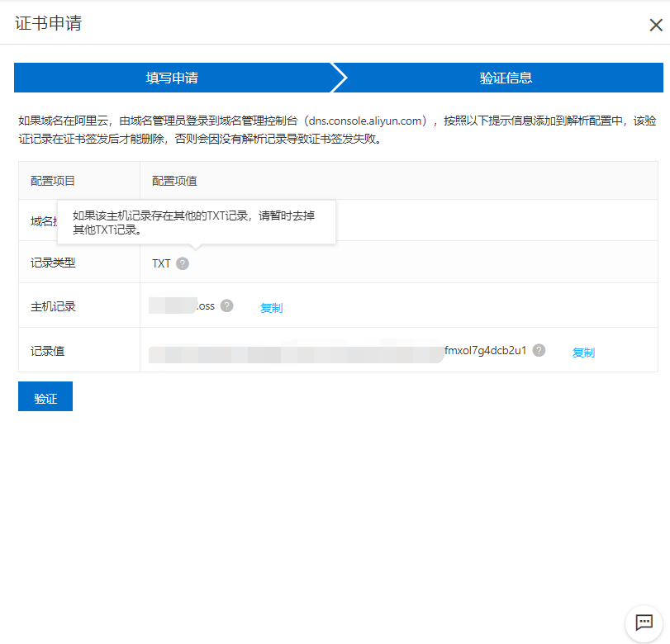Click the 记录值 row label
Image resolution: width=670 pixels, height=644 pixels.
coord(47,351)
